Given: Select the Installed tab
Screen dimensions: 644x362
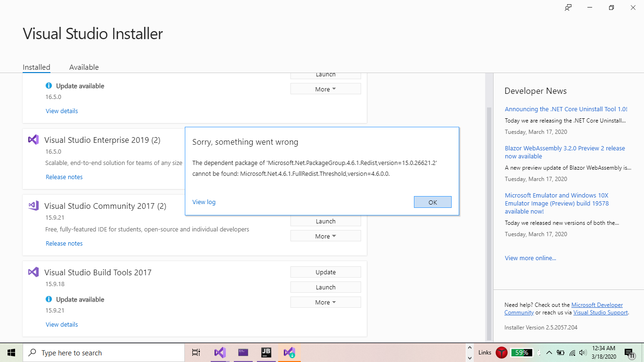Looking at the screenshot, I should (36, 67).
